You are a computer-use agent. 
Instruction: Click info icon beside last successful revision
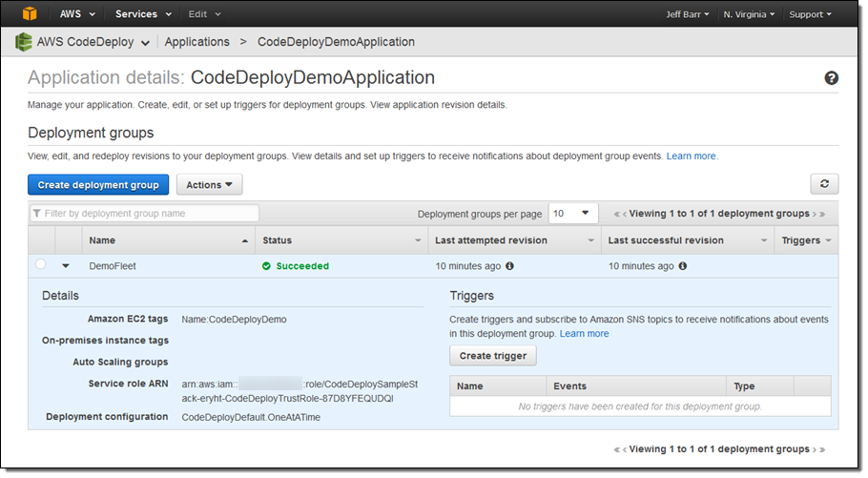click(682, 266)
